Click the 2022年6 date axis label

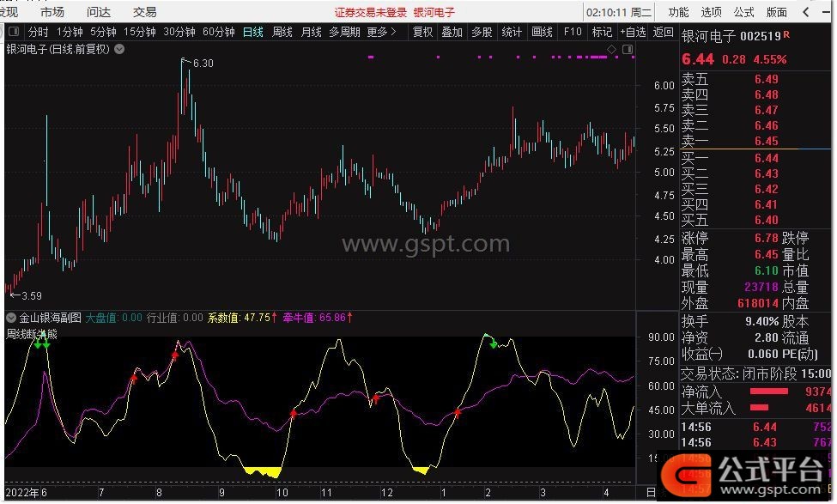coord(26,492)
